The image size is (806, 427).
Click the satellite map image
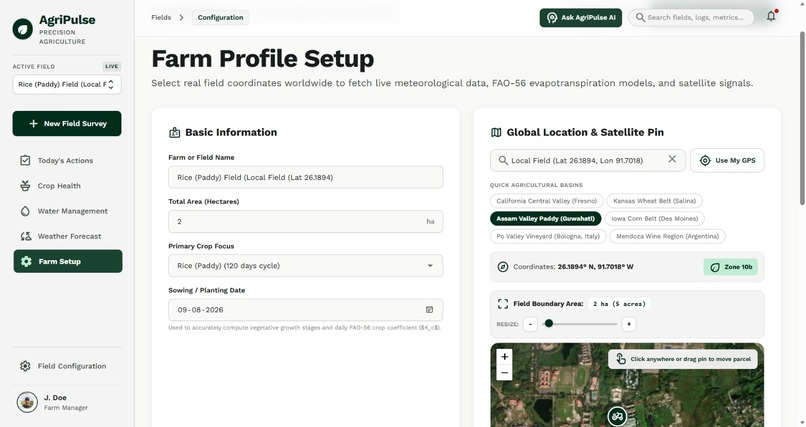[x=627, y=385]
